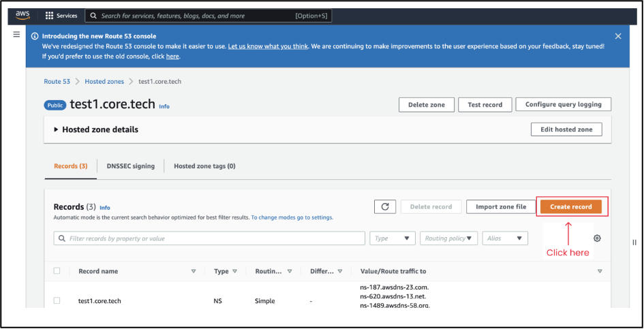The image size is (644, 329).
Task: Open 'To change modes go to settings' link
Action: (292, 217)
